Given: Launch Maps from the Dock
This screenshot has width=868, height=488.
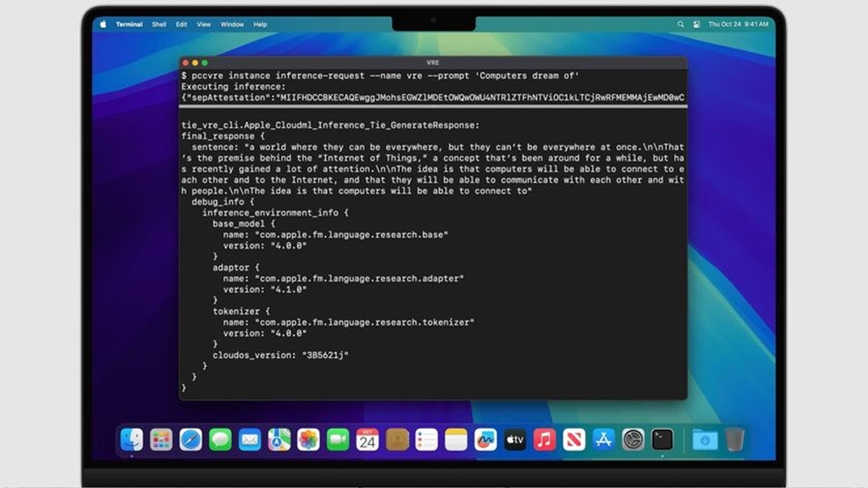Looking at the screenshot, I should pyautogui.click(x=279, y=440).
